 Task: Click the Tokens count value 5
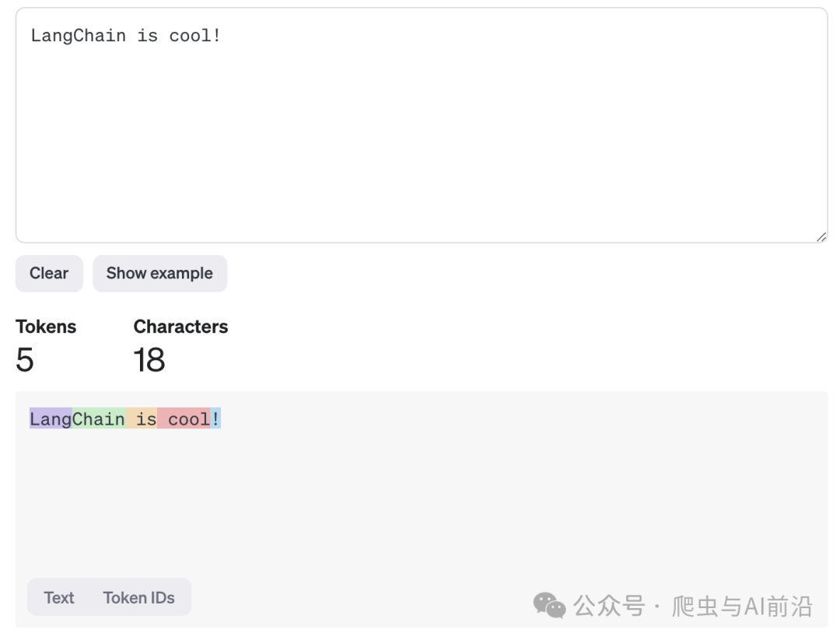[25, 359]
